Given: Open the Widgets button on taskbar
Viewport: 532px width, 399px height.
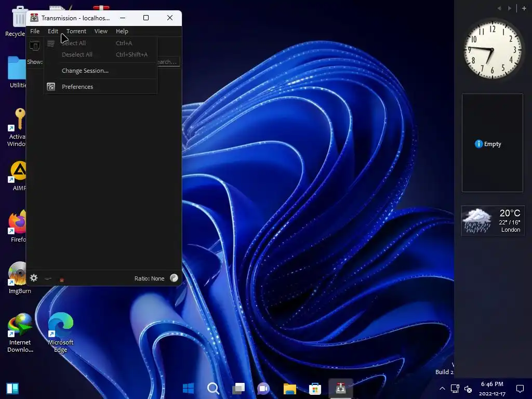Looking at the screenshot, I should tap(12, 388).
